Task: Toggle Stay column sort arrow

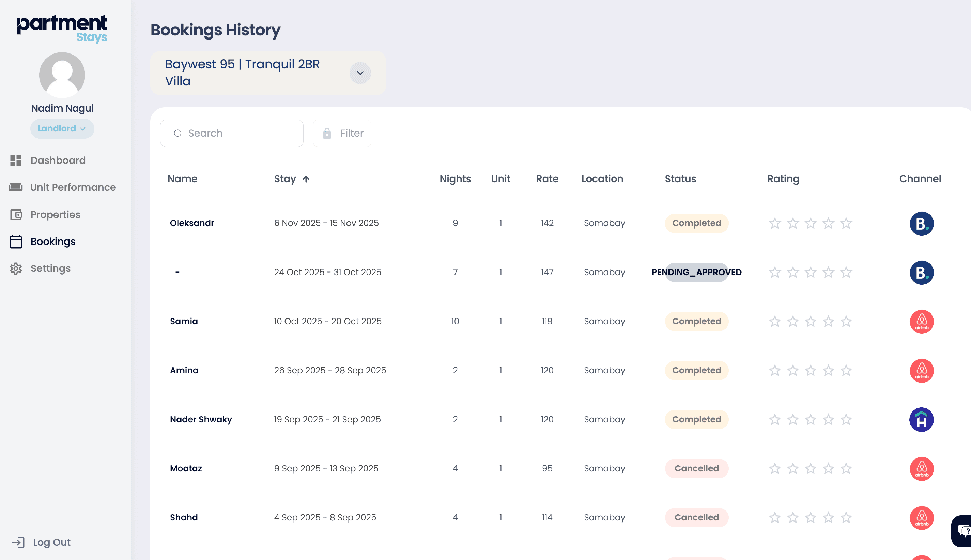Action: pos(306,179)
